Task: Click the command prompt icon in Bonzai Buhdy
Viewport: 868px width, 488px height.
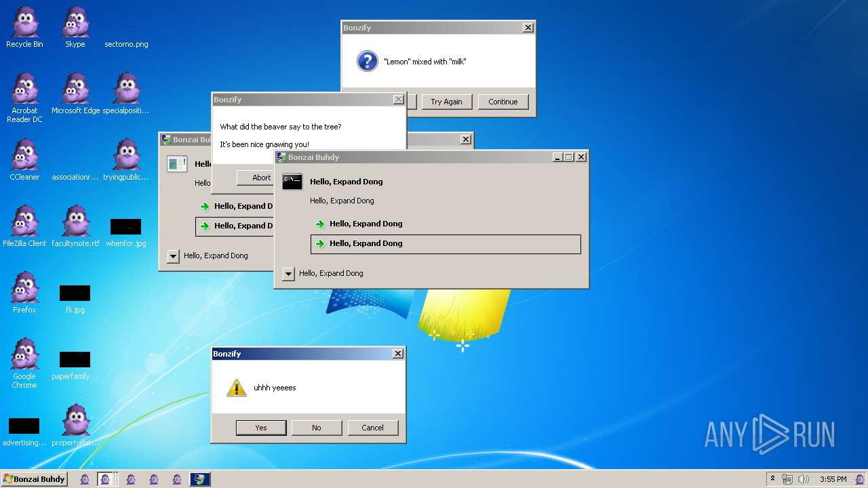Action: click(292, 182)
